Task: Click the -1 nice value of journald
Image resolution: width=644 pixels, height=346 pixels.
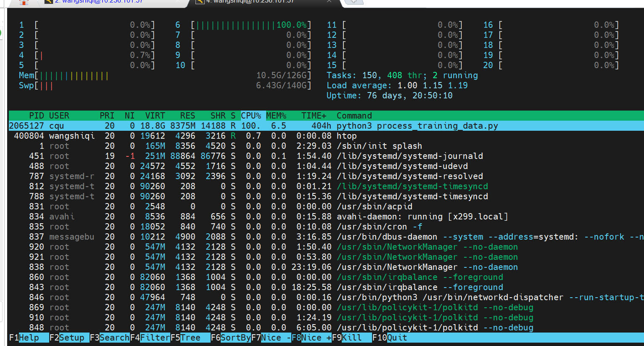Action: tap(130, 156)
